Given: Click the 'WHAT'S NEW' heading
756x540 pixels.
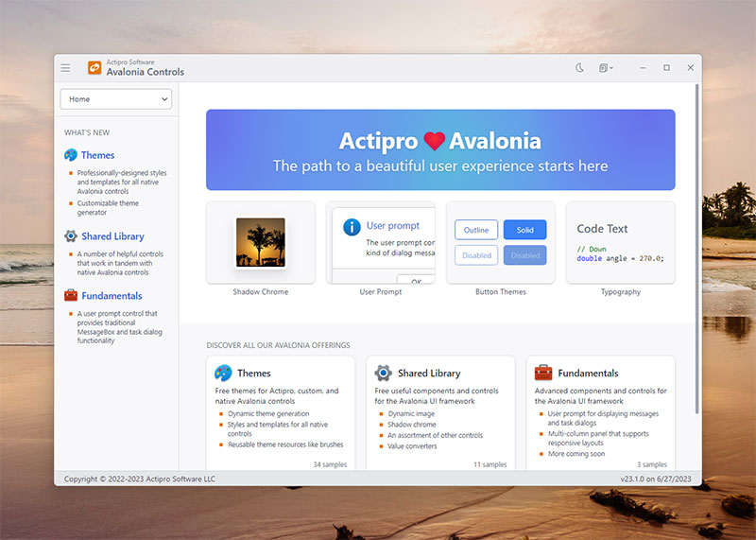Looking at the screenshot, I should coord(87,132).
